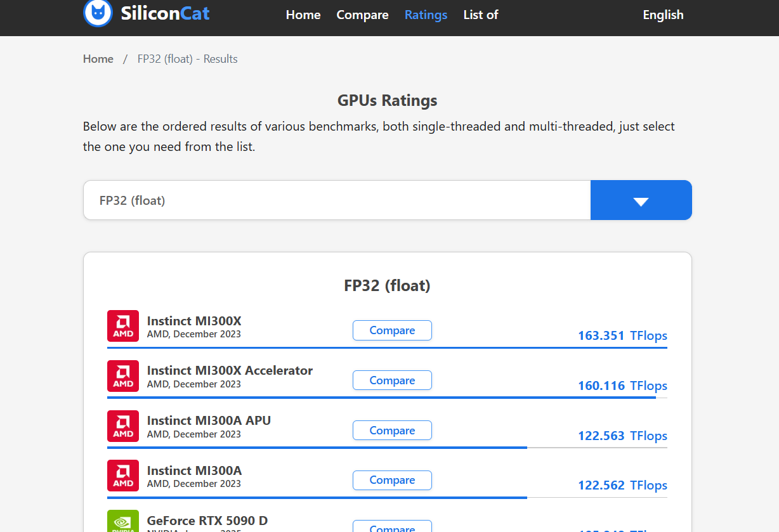
Task: Click Compare for Instinct MI300A APU
Action: click(x=392, y=430)
